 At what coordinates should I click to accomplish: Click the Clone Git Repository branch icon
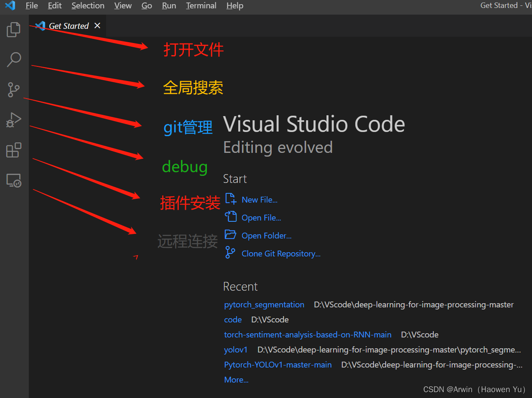click(x=230, y=252)
